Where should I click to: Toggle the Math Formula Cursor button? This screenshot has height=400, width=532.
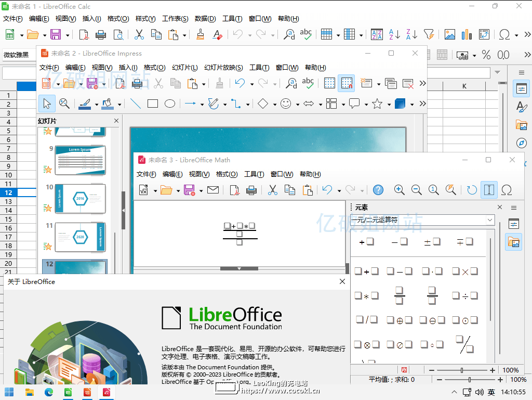tap(489, 190)
